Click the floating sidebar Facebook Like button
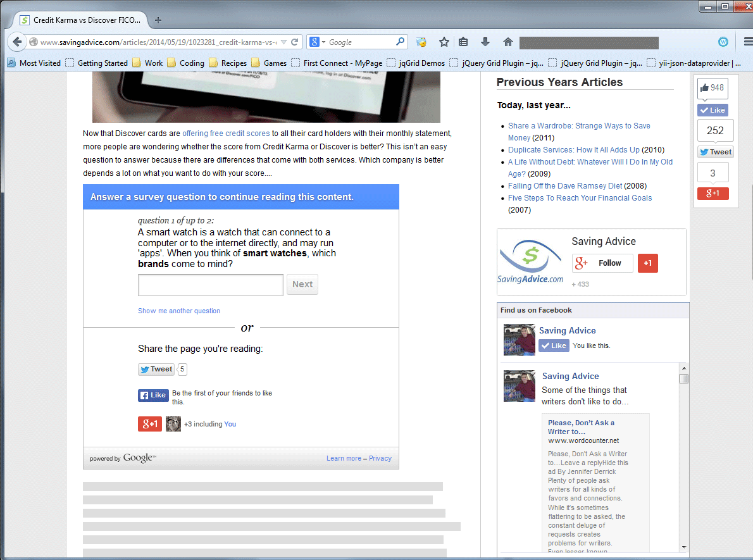The height and width of the screenshot is (560, 753). click(x=713, y=110)
